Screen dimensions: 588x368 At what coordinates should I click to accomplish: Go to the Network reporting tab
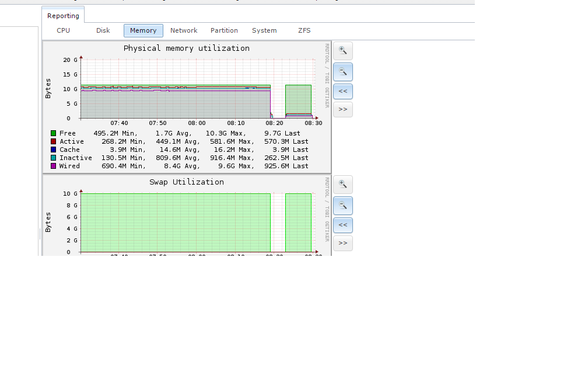[184, 30]
